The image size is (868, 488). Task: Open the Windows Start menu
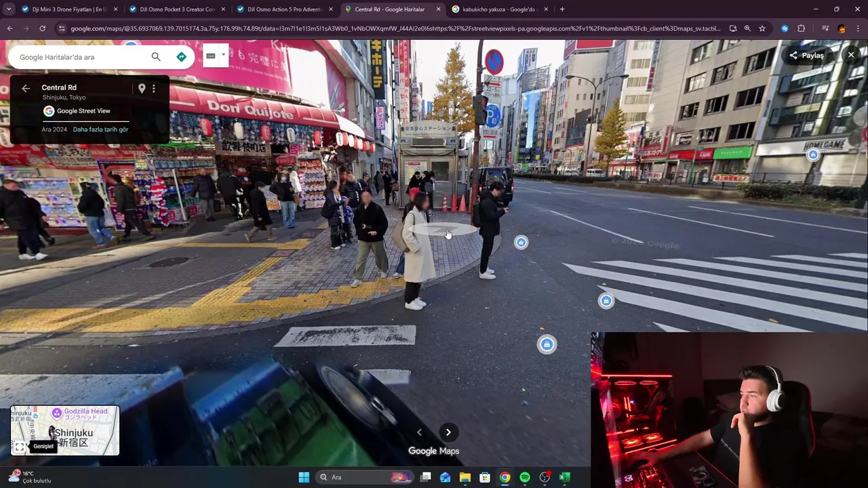pos(304,477)
